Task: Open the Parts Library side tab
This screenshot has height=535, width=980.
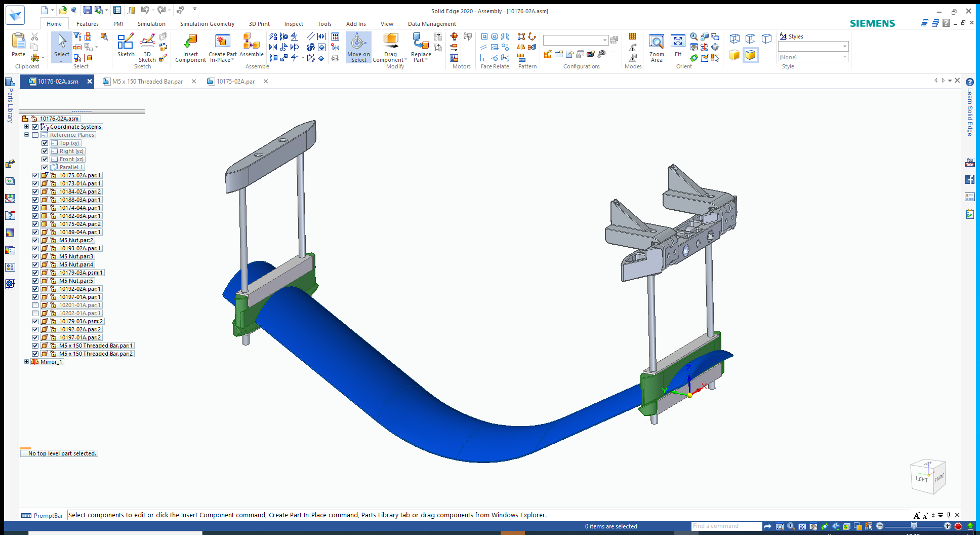Action: click(10, 101)
